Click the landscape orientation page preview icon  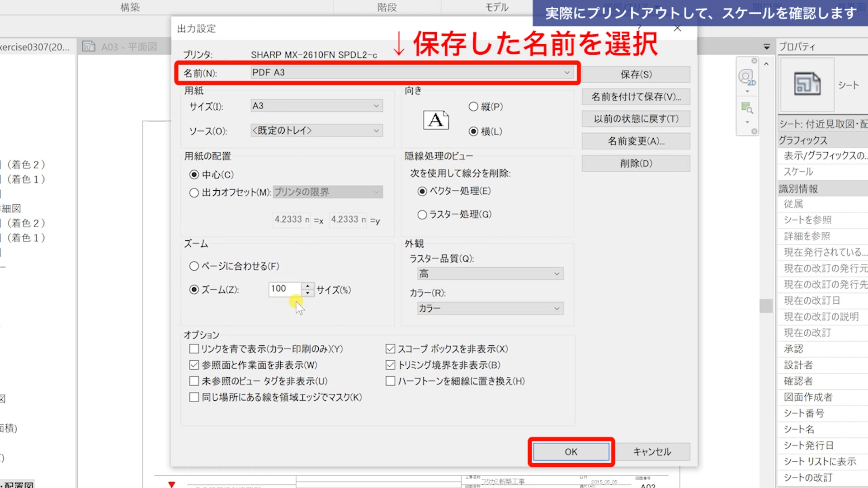coord(436,120)
